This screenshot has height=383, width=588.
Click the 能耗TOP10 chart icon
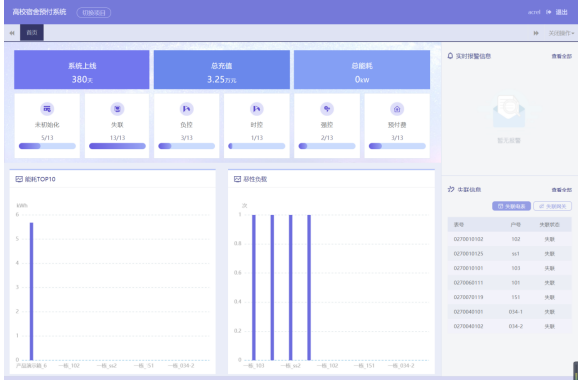(x=19, y=179)
